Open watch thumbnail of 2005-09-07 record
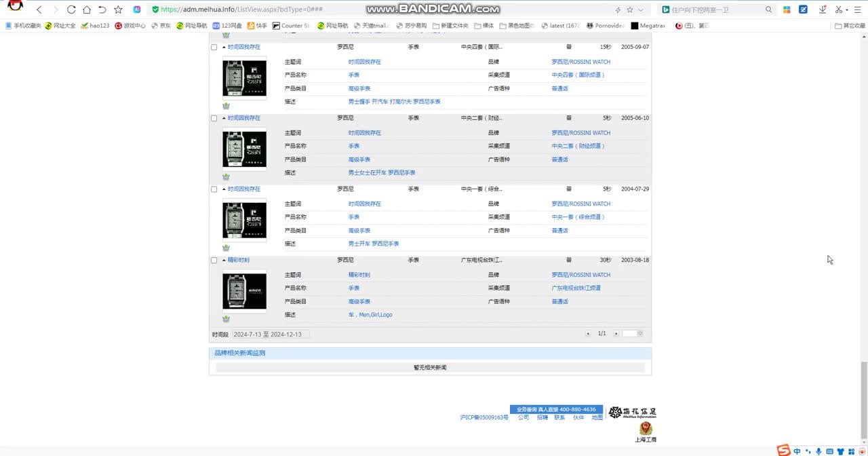This screenshot has width=868, height=456. [x=244, y=78]
